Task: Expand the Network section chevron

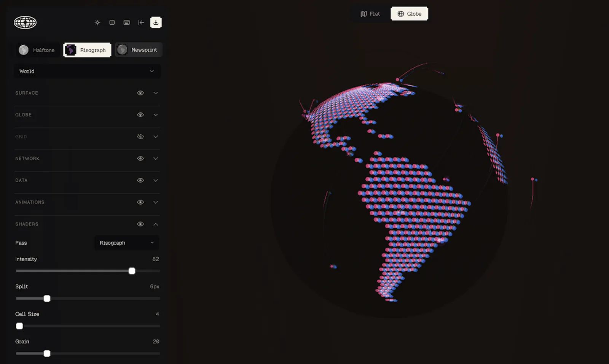Action: (156, 159)
